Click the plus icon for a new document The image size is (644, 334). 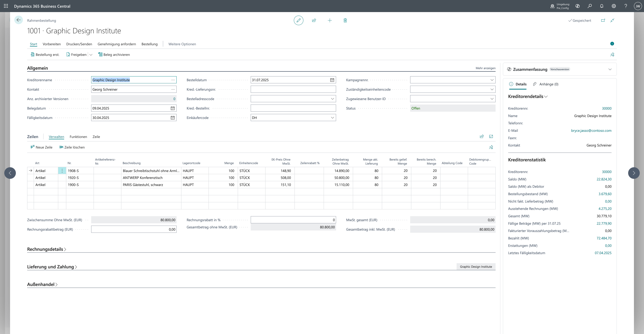pos(330,20)
